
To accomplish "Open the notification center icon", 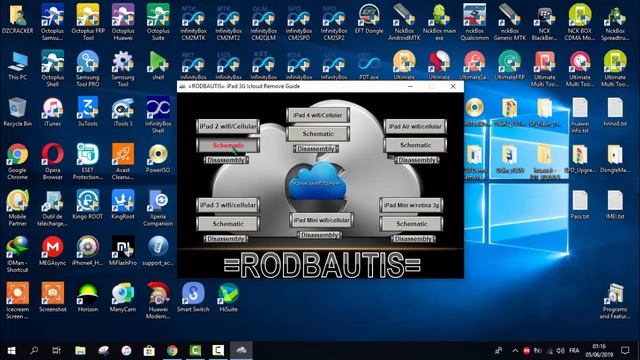I will click(625, 350).
